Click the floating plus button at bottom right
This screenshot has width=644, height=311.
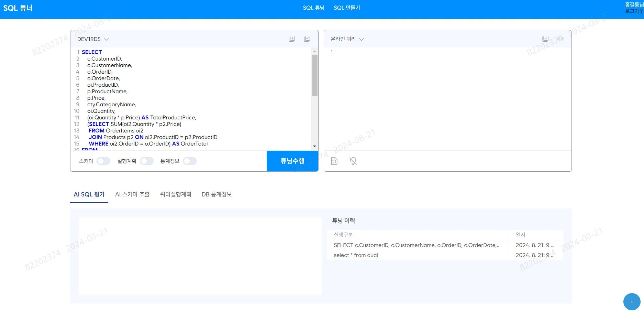632,302
